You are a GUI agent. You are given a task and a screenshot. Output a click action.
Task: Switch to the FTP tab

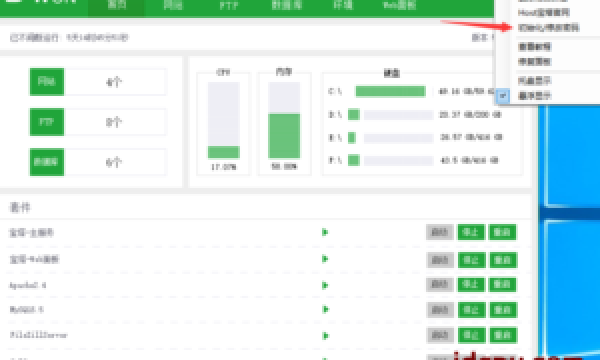(229, 5)
